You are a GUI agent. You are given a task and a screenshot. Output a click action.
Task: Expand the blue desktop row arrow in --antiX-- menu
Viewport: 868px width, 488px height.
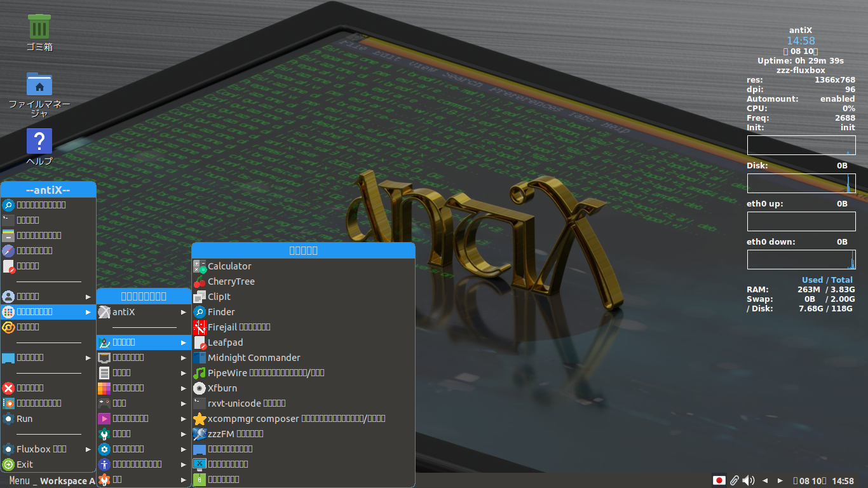tap(88, 358)
